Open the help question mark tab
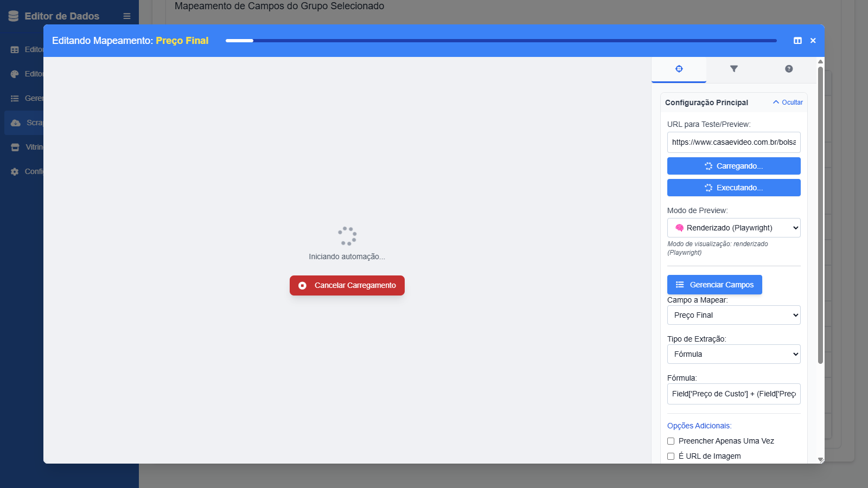868x488 pixels. click(x=789, y=69)
